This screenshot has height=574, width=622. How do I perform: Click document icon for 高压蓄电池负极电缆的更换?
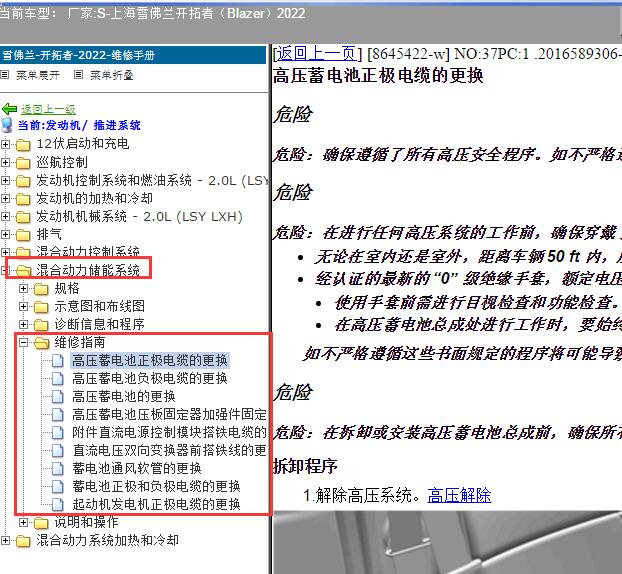(x=58, y=378)
